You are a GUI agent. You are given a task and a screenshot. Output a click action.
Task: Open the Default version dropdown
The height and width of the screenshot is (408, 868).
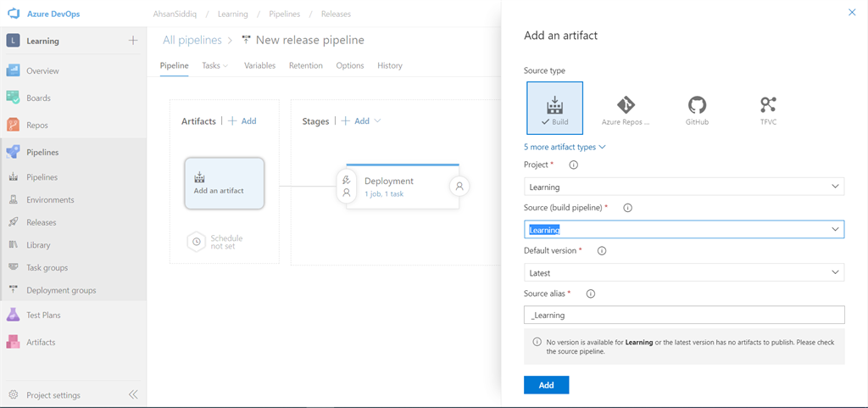(x=684, y=272)
